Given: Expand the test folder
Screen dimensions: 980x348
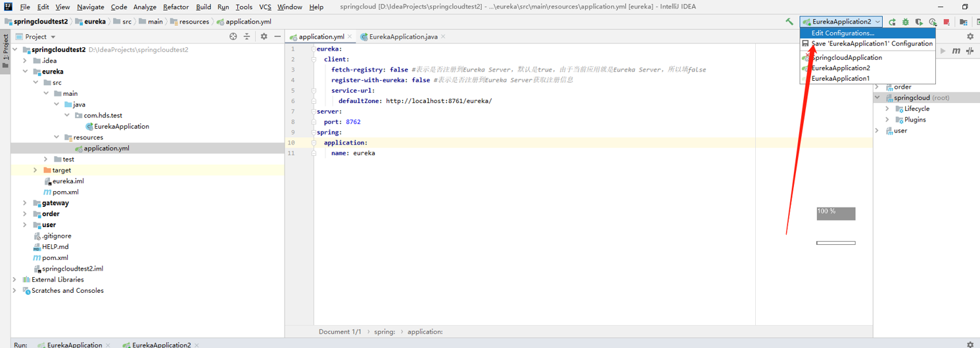Looking at the screenshot, I should coord(45,160).
